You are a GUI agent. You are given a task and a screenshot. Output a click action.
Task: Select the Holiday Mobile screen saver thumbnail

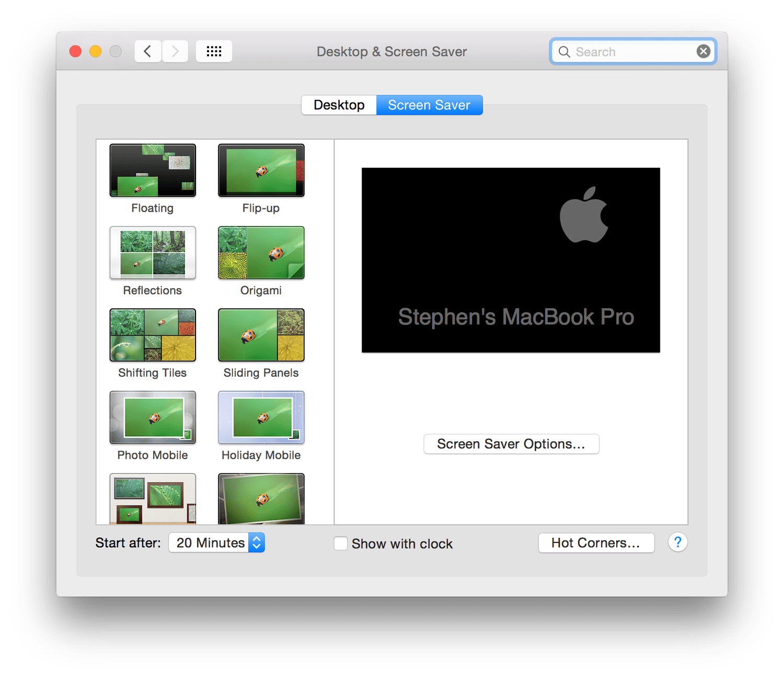[x=261, y=417]
